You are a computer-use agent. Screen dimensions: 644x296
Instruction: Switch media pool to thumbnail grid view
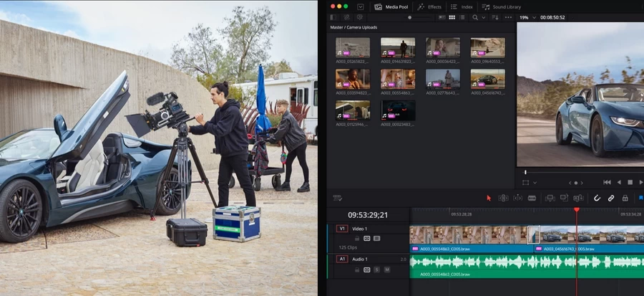(452, 17)
